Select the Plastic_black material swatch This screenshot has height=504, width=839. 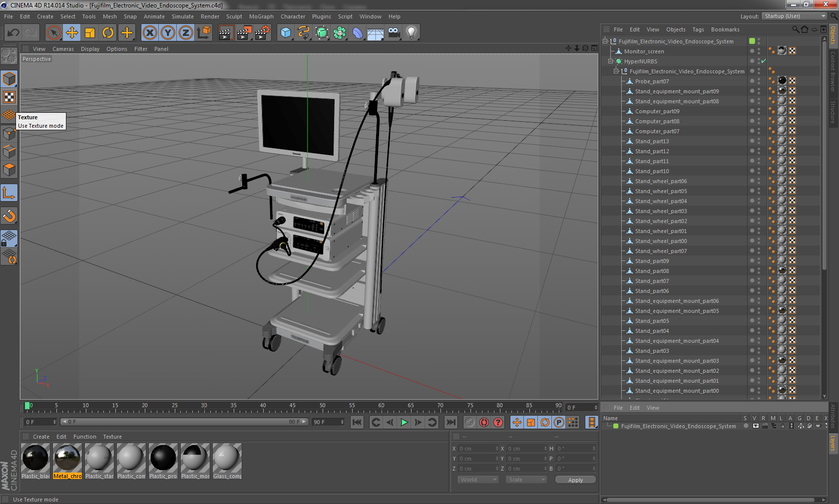[35, 461]
